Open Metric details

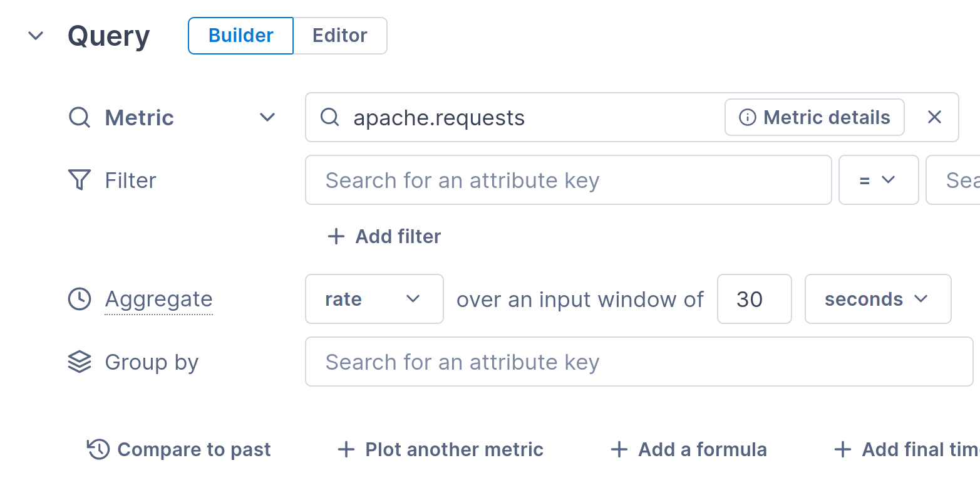(x=814, y=118)
